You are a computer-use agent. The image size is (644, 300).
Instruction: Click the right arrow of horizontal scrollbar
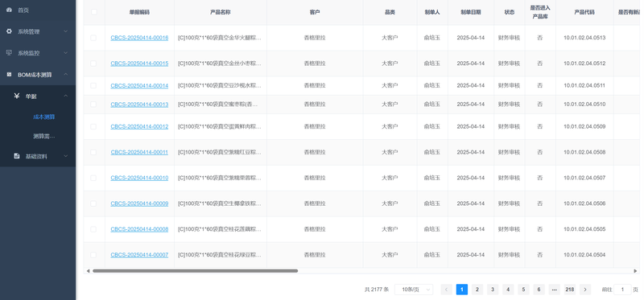635,271
